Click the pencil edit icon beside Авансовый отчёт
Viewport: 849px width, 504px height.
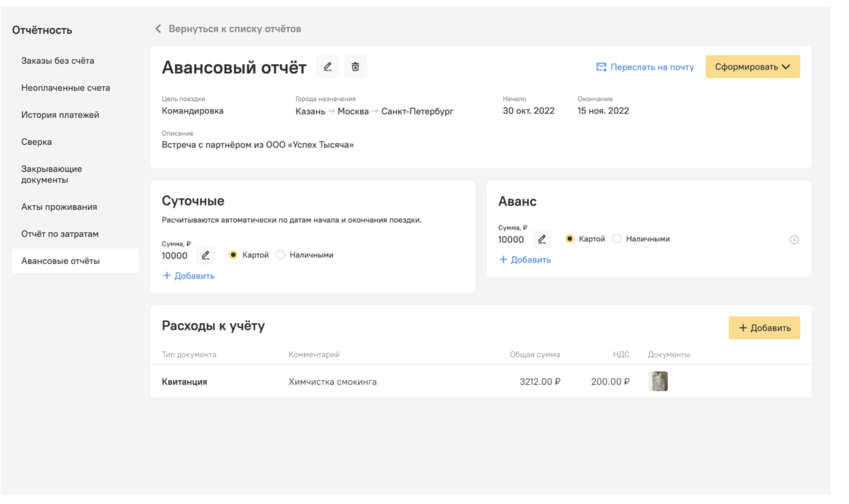pos(327,67)
